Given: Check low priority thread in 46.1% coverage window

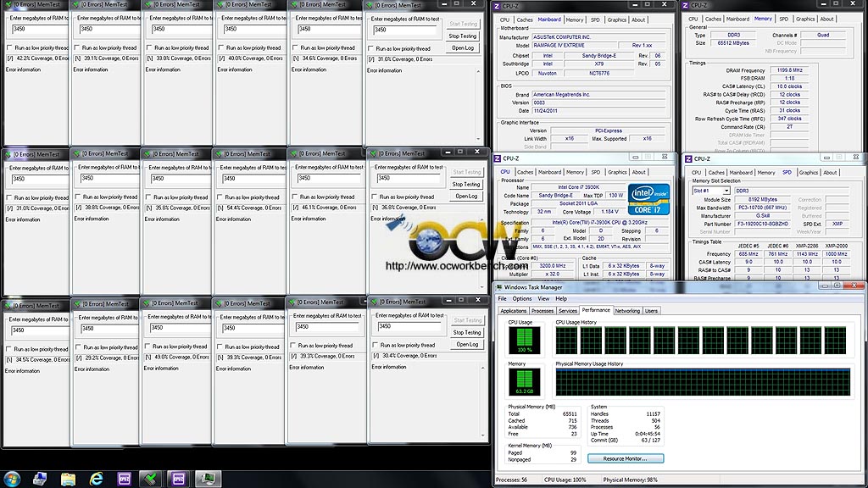Looking at the screenshot, I should 294,197.
